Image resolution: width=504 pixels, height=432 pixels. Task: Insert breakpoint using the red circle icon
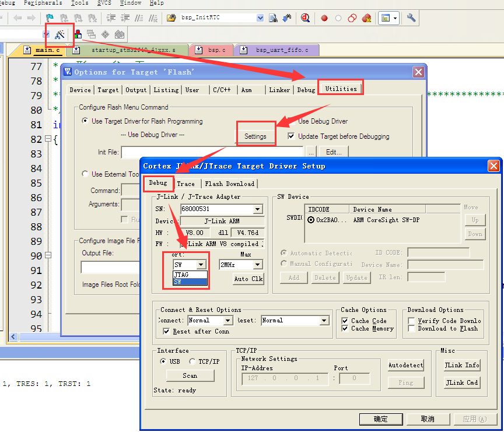pos(324,18)
